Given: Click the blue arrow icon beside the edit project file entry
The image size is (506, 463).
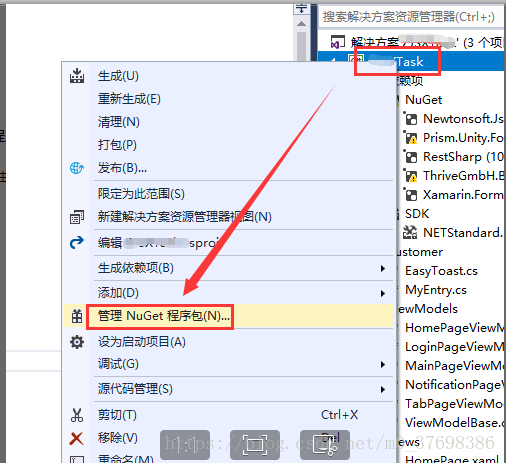Looking at the screenshot, I should tap(77, 242).
